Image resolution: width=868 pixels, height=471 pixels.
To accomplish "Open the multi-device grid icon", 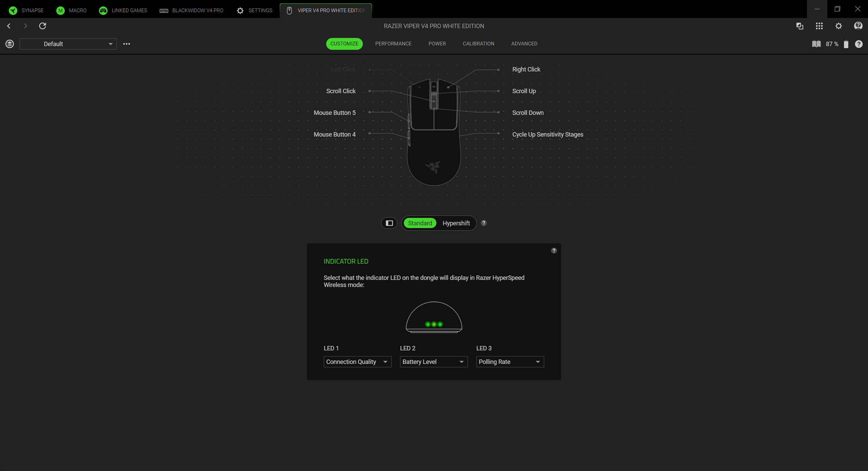I will coord(819,26).
